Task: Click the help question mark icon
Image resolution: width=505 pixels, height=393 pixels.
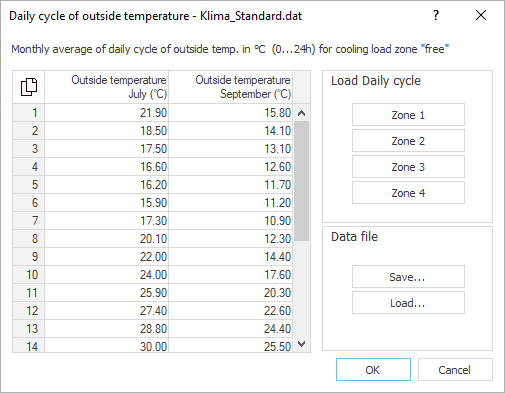Action: [x=436, y=15]
